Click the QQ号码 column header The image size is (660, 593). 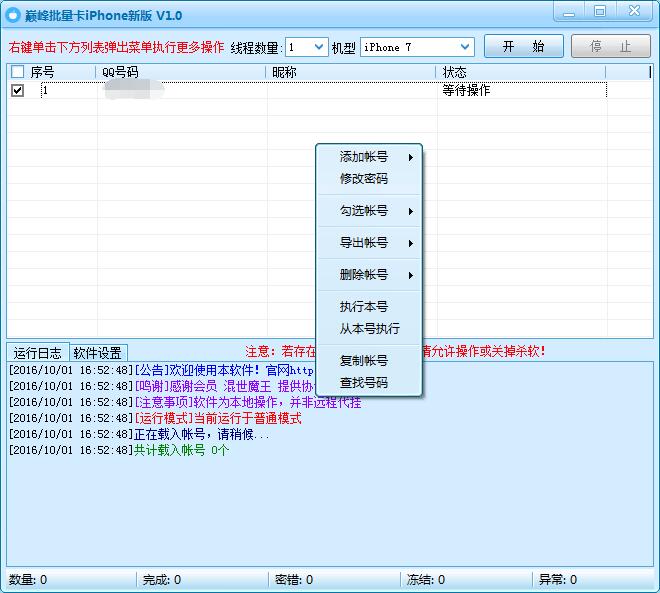[120, 73]
